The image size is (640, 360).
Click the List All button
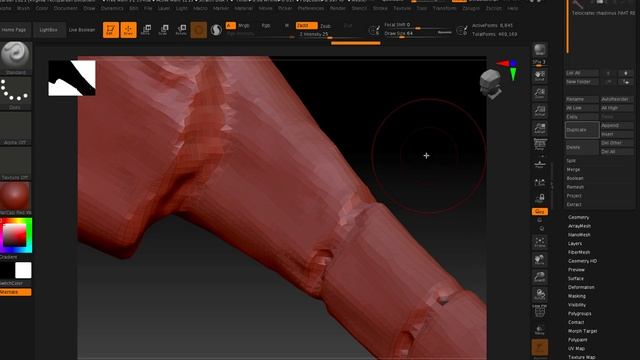pyautogui.click(x=582, y=73)
